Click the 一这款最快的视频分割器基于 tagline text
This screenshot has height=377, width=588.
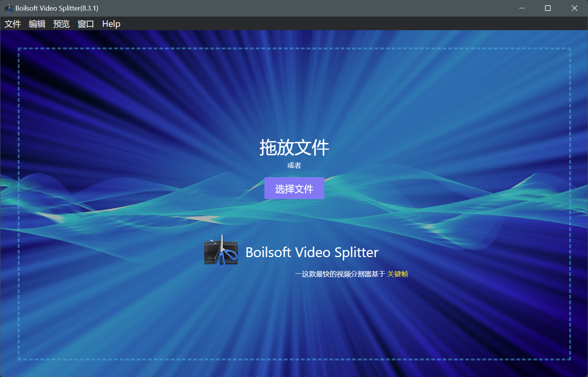point(340,274)
